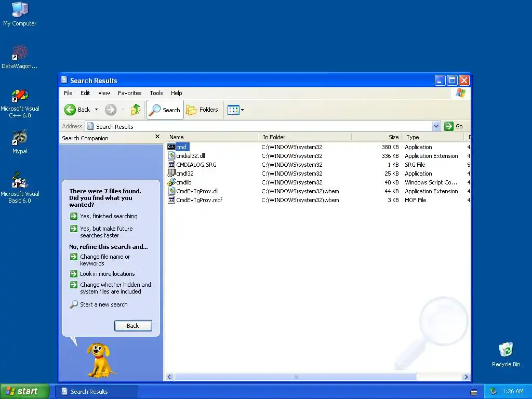Image resolution: width=532 pixels, height=399 pixels.
Task: Click the system tray network icon
Action: (x=494, y=391)
